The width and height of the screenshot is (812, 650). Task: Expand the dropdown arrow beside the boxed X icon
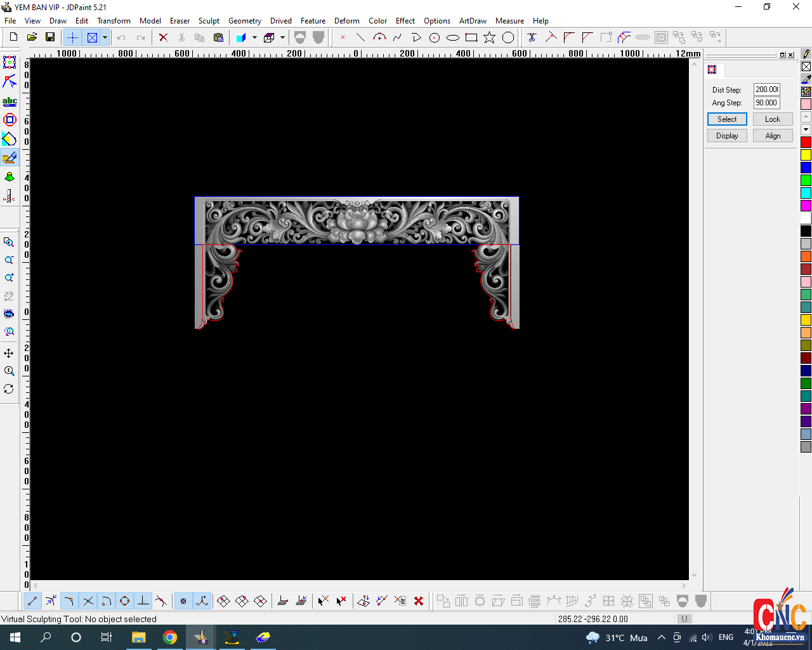click(105, 37)
